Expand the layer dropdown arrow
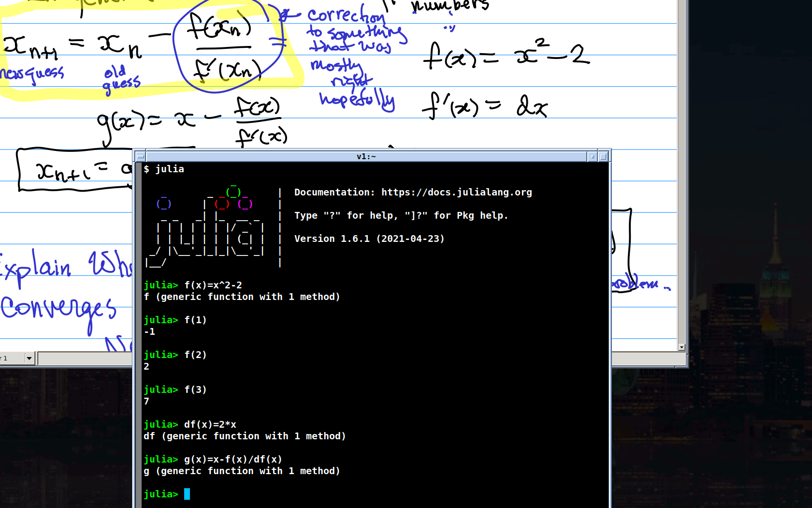This screenshot has width=812, height=508. point(29,359)
